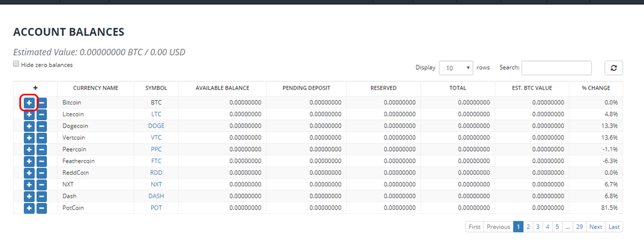Click Vertcoin's 13.6% change value

coord(609,138)
